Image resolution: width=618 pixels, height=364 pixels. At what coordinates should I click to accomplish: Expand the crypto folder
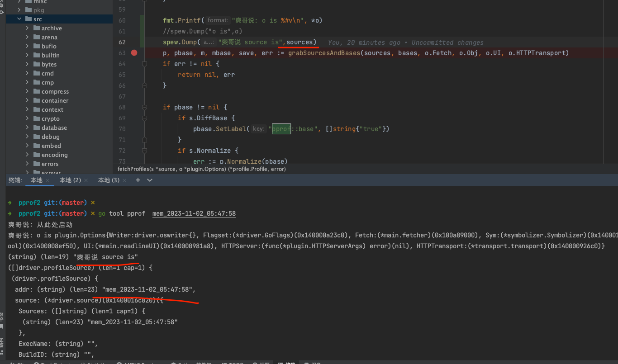click(x=27, y=118)
